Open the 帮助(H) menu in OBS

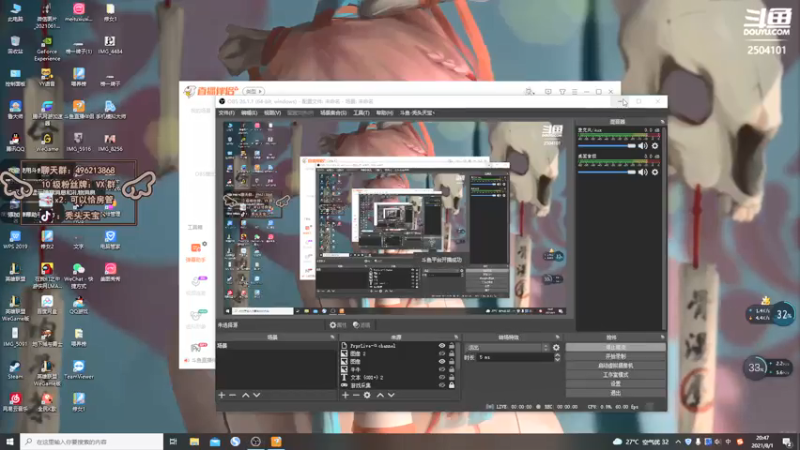pos(384,113)
